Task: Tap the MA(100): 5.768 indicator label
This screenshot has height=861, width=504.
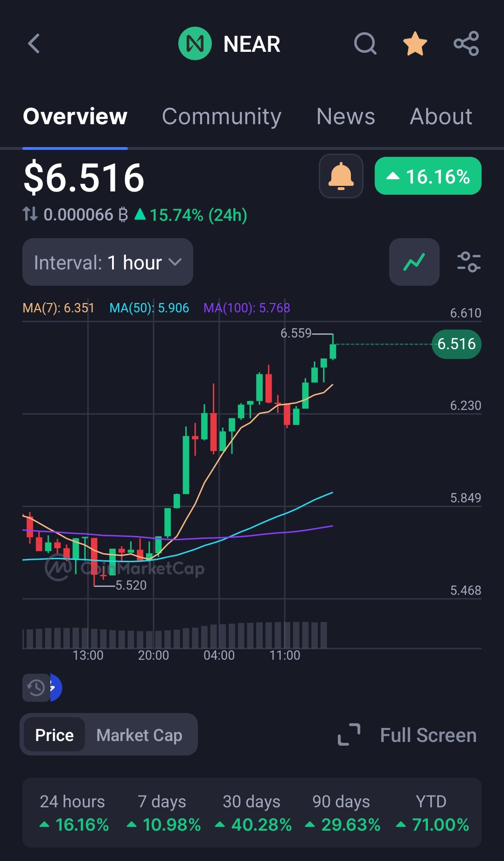Action: tap(247, 308)
